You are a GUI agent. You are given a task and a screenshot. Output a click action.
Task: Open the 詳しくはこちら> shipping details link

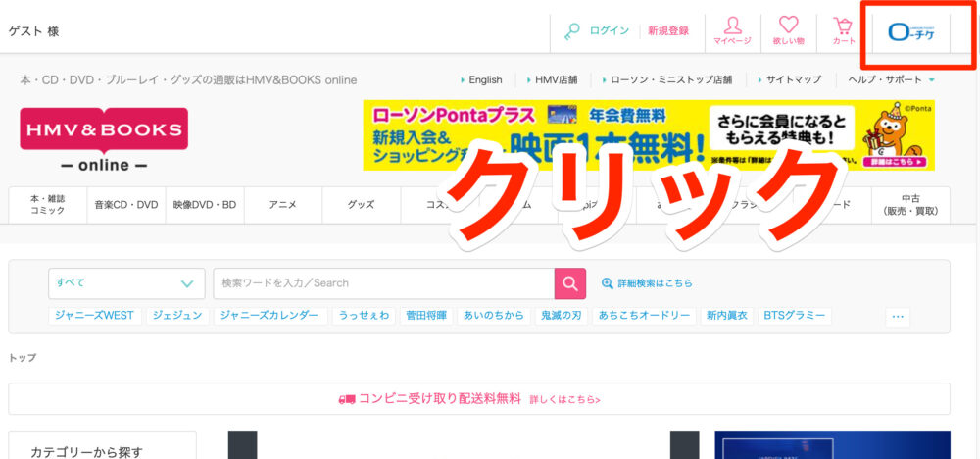click(565, 399)
